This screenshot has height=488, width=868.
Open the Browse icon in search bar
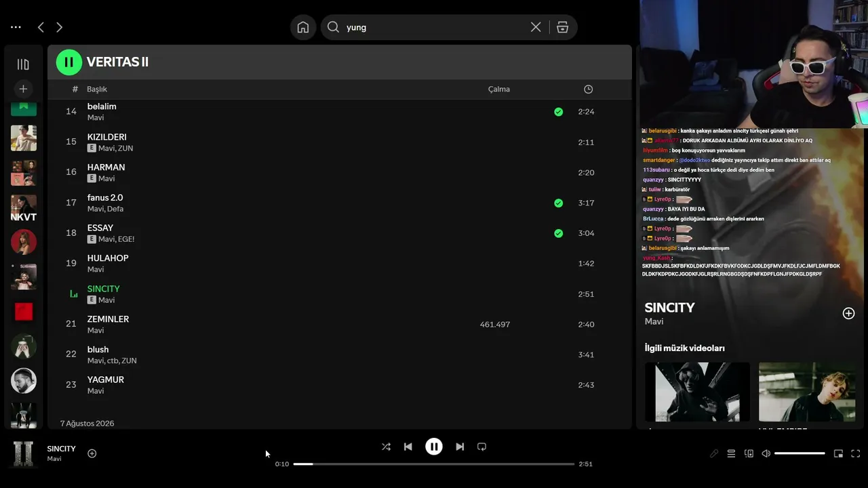[562, 27]
